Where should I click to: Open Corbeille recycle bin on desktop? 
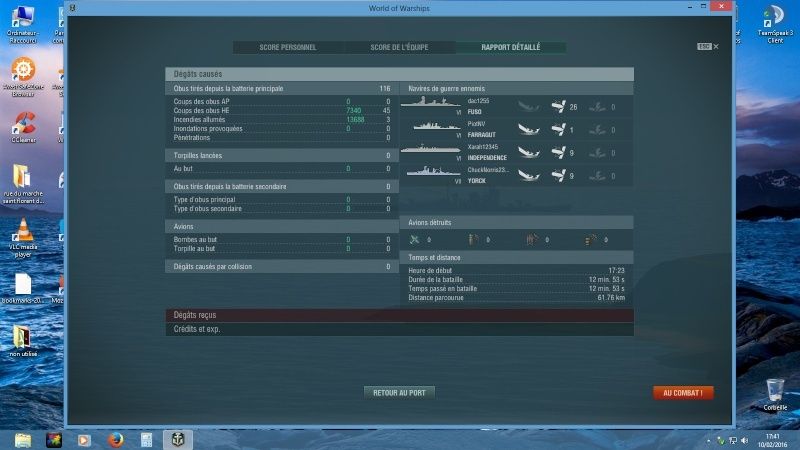tap(775, 394)
